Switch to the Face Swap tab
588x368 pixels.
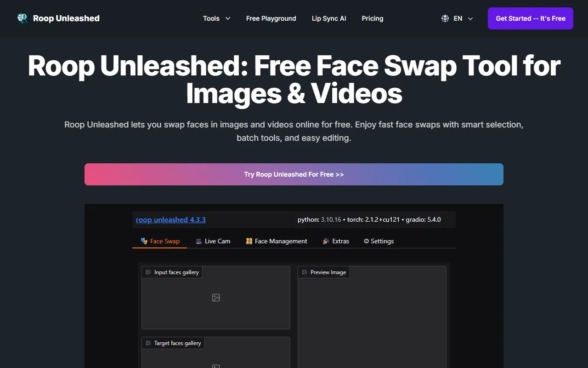click(x=160, y=241)
